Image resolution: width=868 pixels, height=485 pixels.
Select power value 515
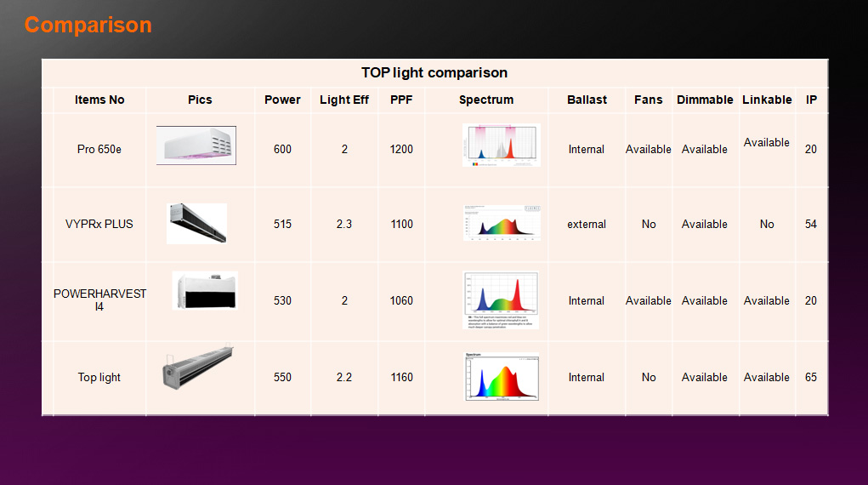[282, 224]
